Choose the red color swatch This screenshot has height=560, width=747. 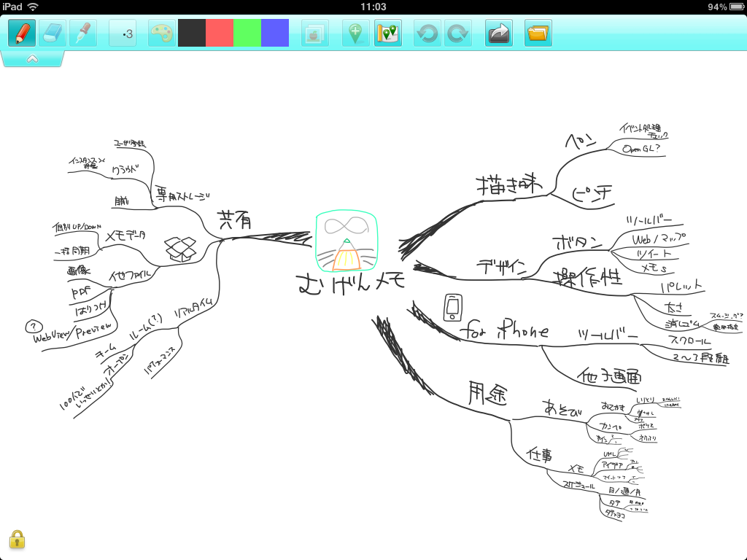click(220, 34)
